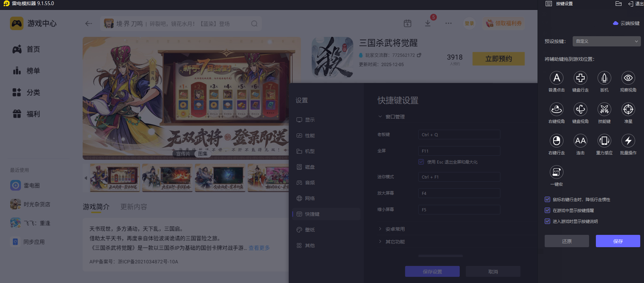Open 性能 settings tab
This screenshot has height=283, width=644.
pyautogui.click(x=326, y=136)
